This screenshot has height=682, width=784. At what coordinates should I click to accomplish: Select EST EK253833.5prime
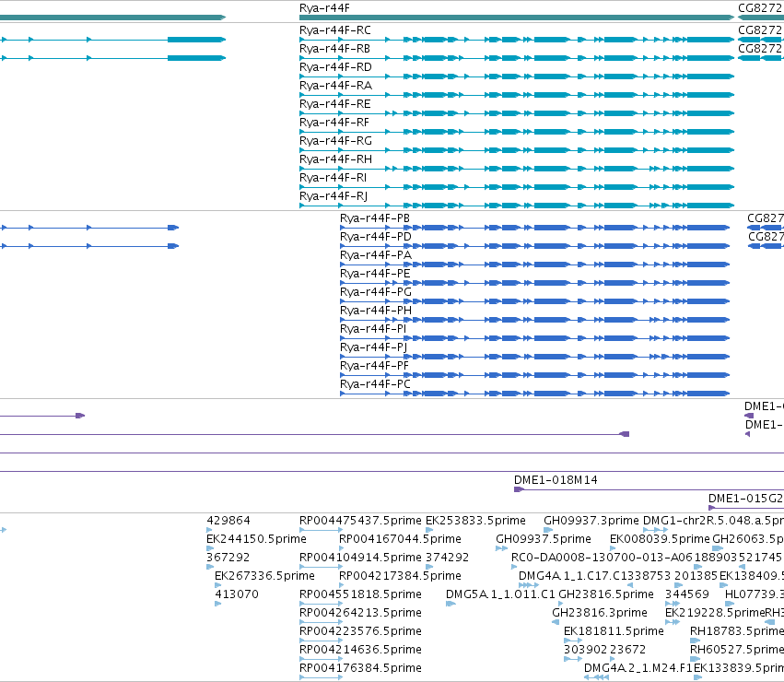coord(475,521)
